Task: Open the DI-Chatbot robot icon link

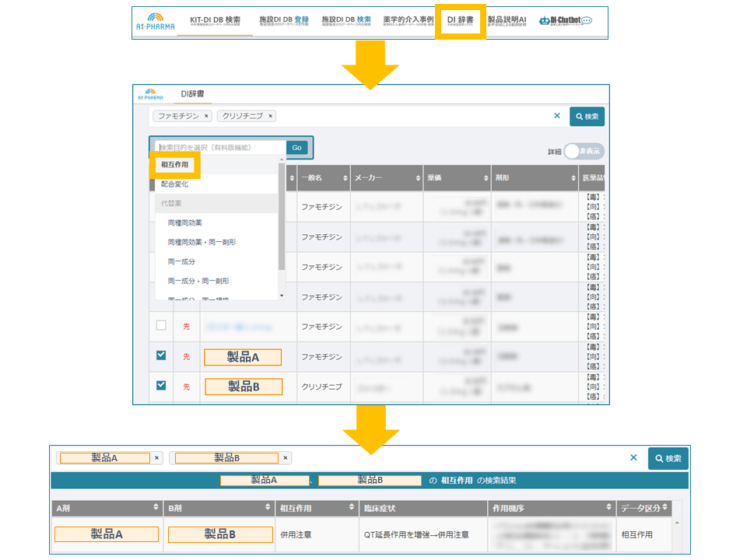Action: [566, 21]
